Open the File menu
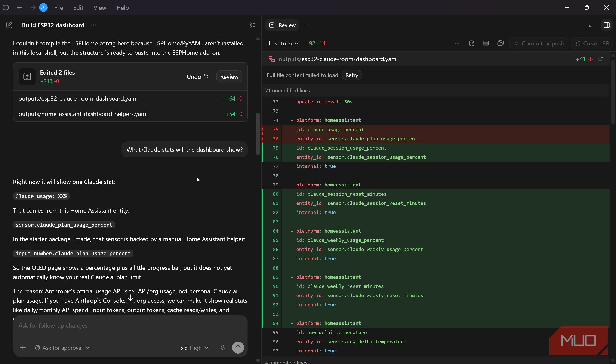Image resolution: width=616 pixels, height=364 pixels. (x=58, y=8)
